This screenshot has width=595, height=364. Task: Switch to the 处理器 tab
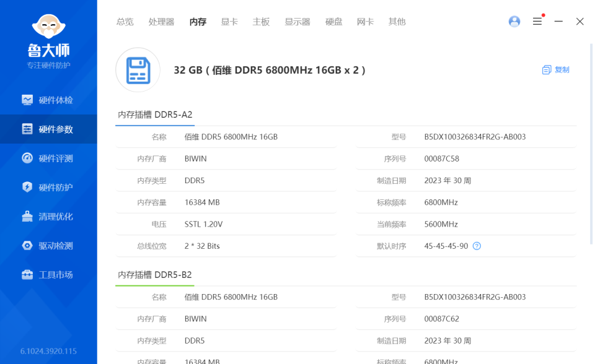point(161,22)
